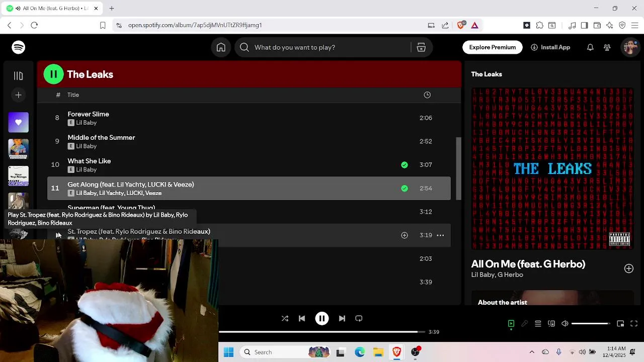
Task: Open the miniplayer icon
Action: pos(620,324)
